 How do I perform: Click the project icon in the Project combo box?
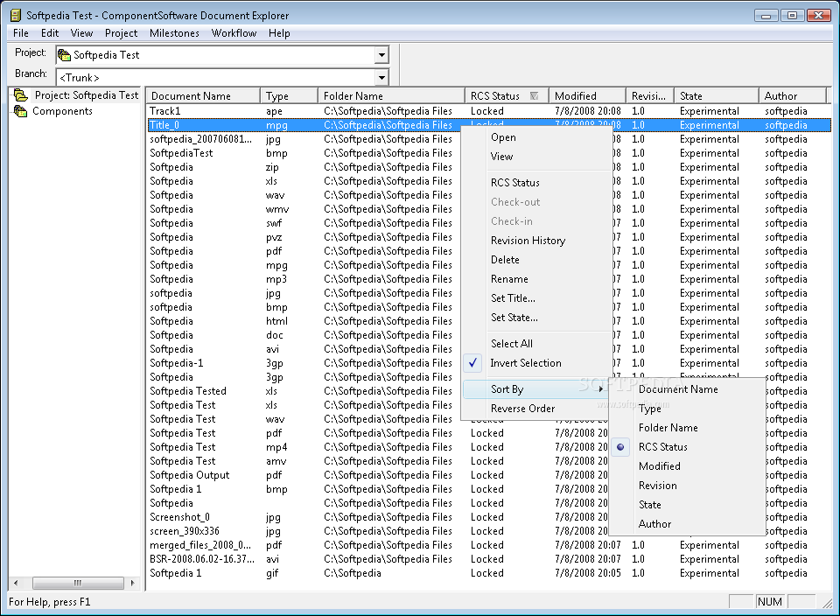point(64,54)
